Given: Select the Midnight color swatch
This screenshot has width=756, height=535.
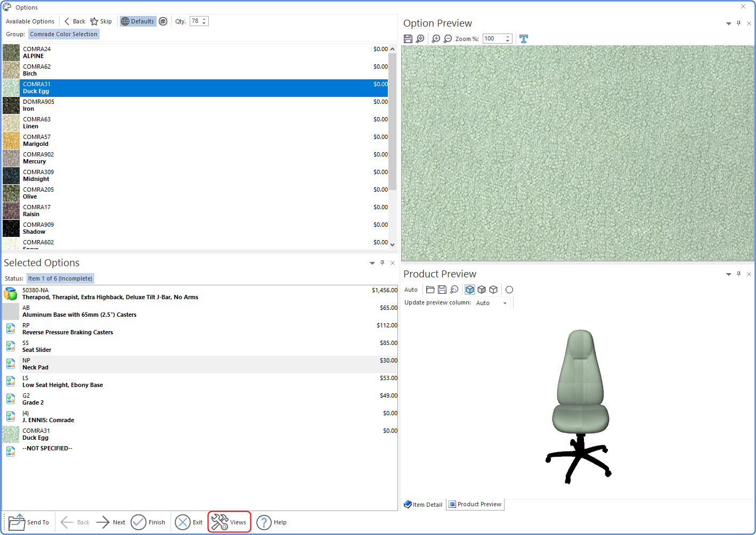Looking at the screenshot, I should [11, 176].
